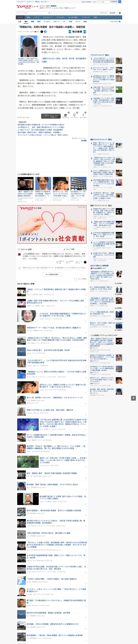The width and height of the screenshot is (138, 644).
Task: Open 京都で行方不明になった米国人学生 article
Action: click(50, 410)
